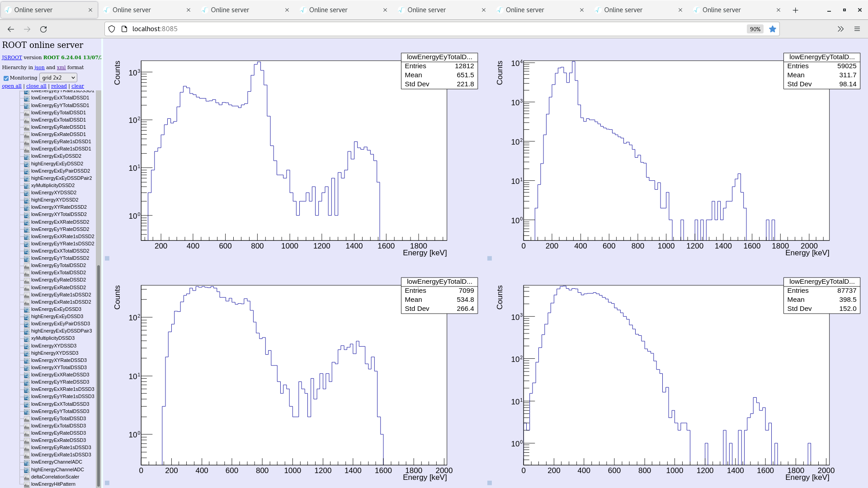Click the 2D histogram icon next to lowEnergyExEyDSSD2
Viewport: 868px width, 488px height.
click(26, 156)
